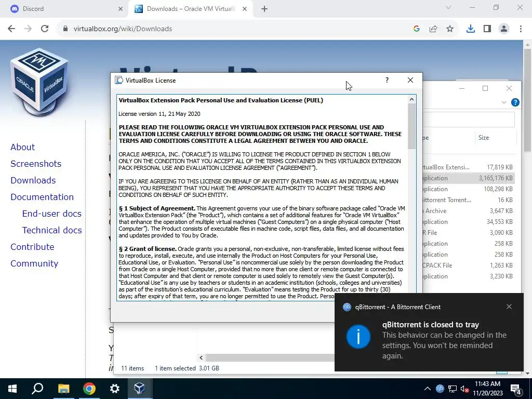Click qBittorrent tray icon
Image resolution: width=532 pixels, height=399 pixels.
[x=440, y=389]
